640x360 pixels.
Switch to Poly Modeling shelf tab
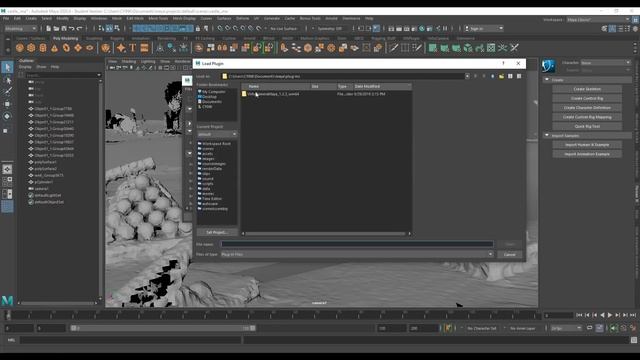[x=65, y=38]
